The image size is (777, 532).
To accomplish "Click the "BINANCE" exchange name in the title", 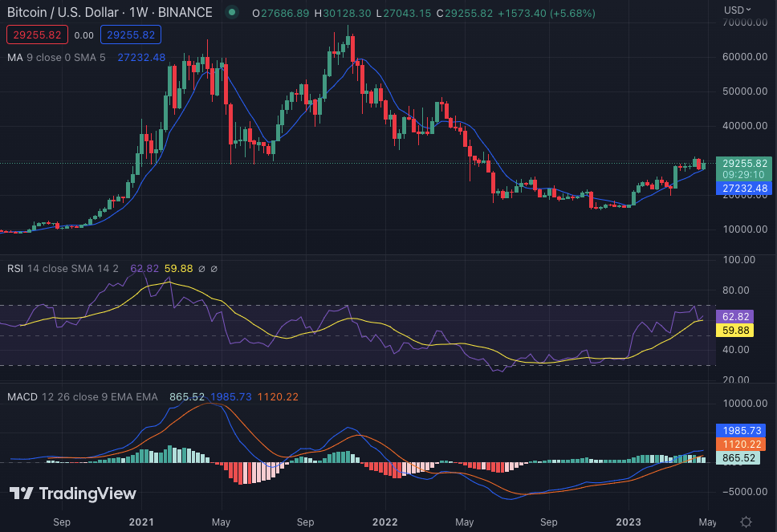I will [x=185, y=12].
